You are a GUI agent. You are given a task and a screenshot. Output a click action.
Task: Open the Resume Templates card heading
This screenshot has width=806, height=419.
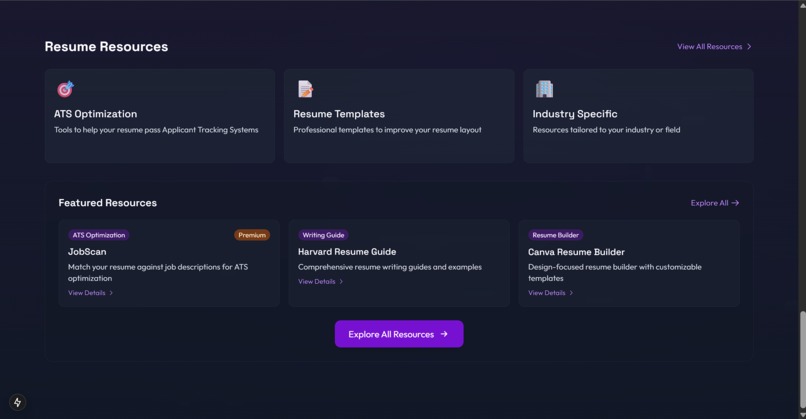[339, 114]
